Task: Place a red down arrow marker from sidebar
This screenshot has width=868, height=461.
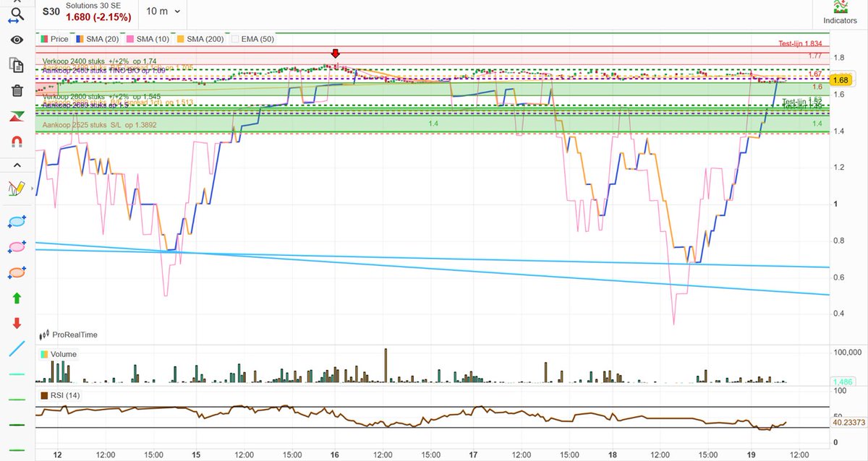Action: point(17,323)
